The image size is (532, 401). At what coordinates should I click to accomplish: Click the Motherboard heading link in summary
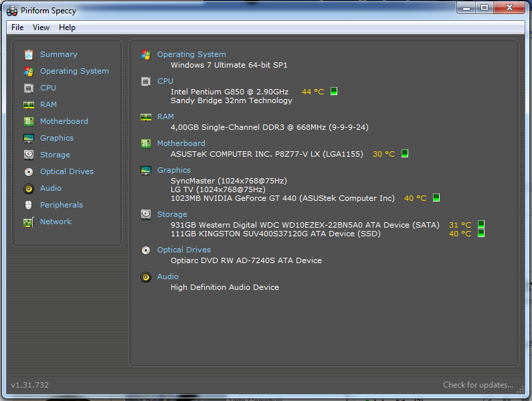181,143
